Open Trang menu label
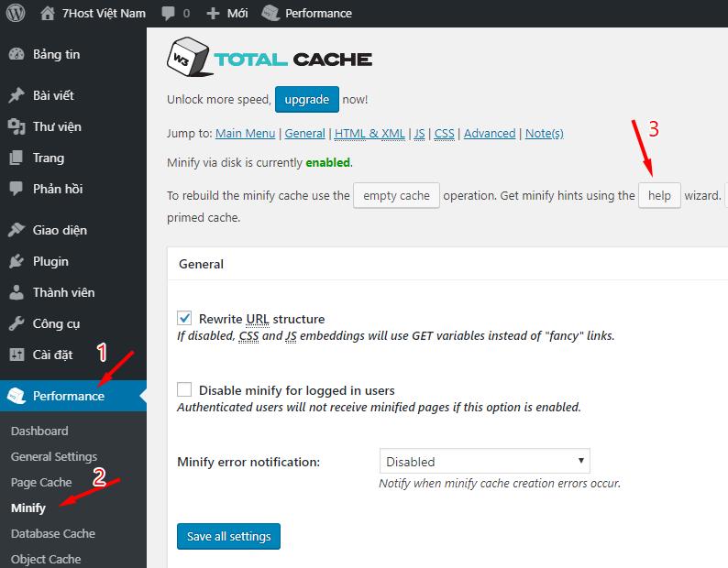Image resolution: width=728 pixels, height=568 pixels. [49, 158]
